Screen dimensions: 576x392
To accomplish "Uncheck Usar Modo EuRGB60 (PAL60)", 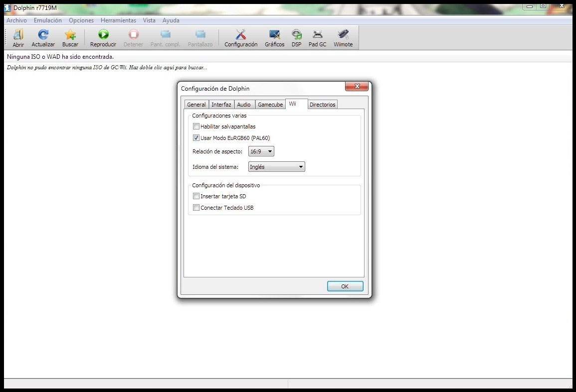I will (196, 138).
